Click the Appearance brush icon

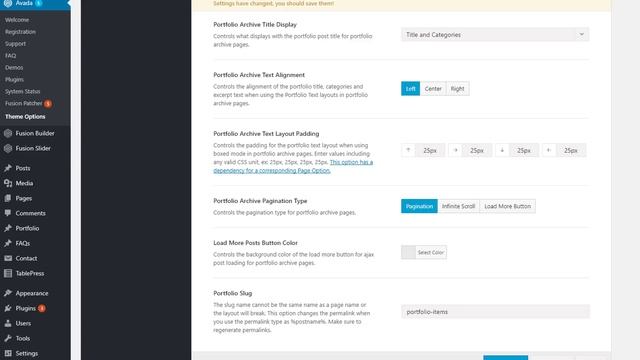(x=8, y=293)
